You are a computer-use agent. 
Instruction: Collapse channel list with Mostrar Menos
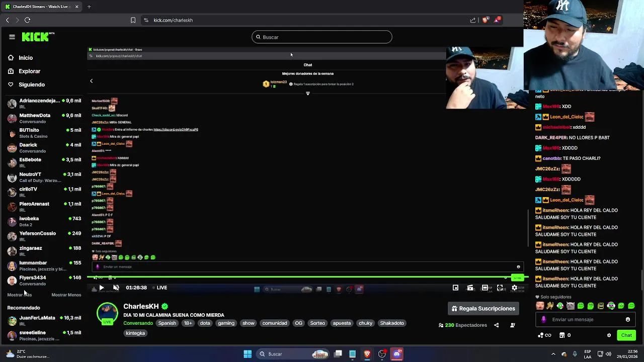(66, 295)
